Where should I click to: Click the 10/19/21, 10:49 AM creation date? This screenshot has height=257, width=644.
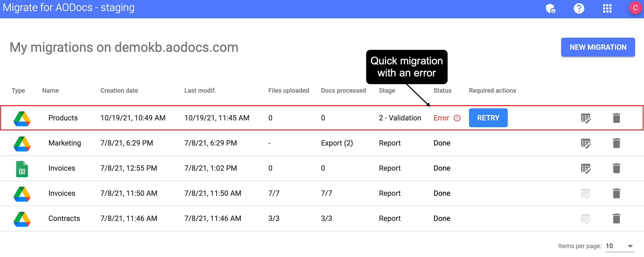coord(133,118)
